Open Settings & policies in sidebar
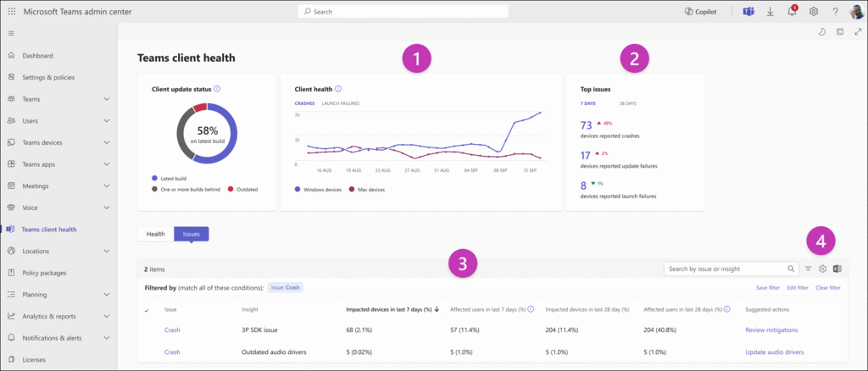 48,77
